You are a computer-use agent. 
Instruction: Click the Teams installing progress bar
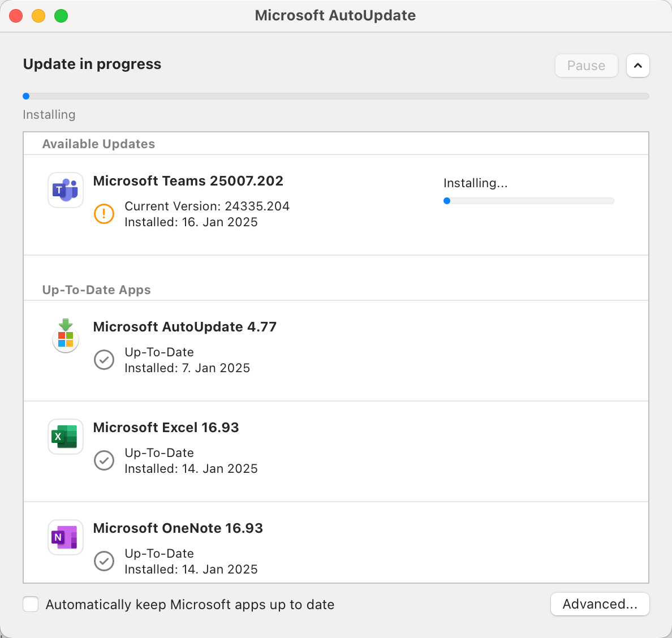(x=529, y=201)
